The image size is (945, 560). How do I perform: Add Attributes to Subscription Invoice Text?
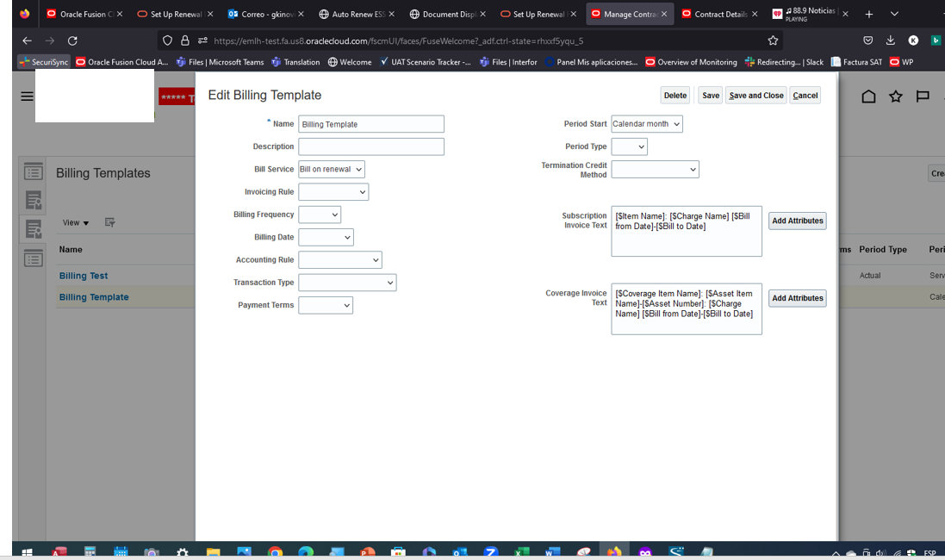click(x=798, y=221)
